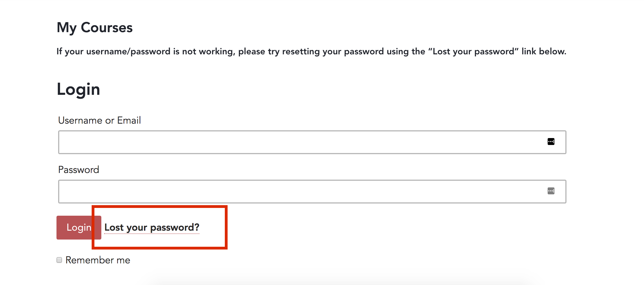Click quoted "Lost your password" in instructions
The width and height of the screenshot is (644, 285).
pyautogui.click(x=473, y=51)
